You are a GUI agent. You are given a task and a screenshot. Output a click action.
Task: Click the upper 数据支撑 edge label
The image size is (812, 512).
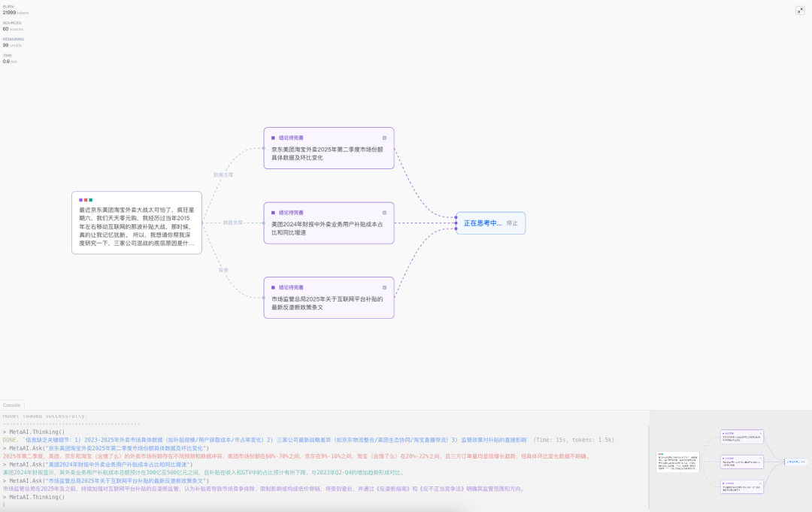pos(223,174)
